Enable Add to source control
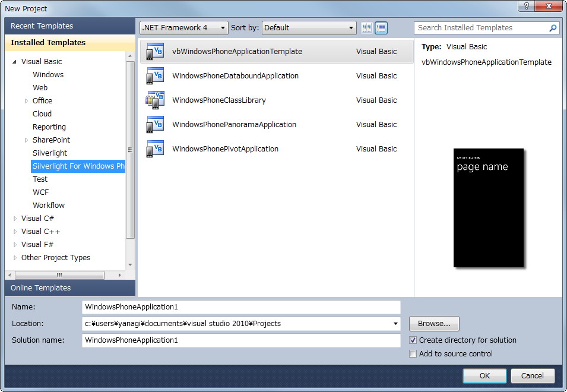The height and width of the screenshot is (392, 567). pyautogui.click(x=413, y=353)
